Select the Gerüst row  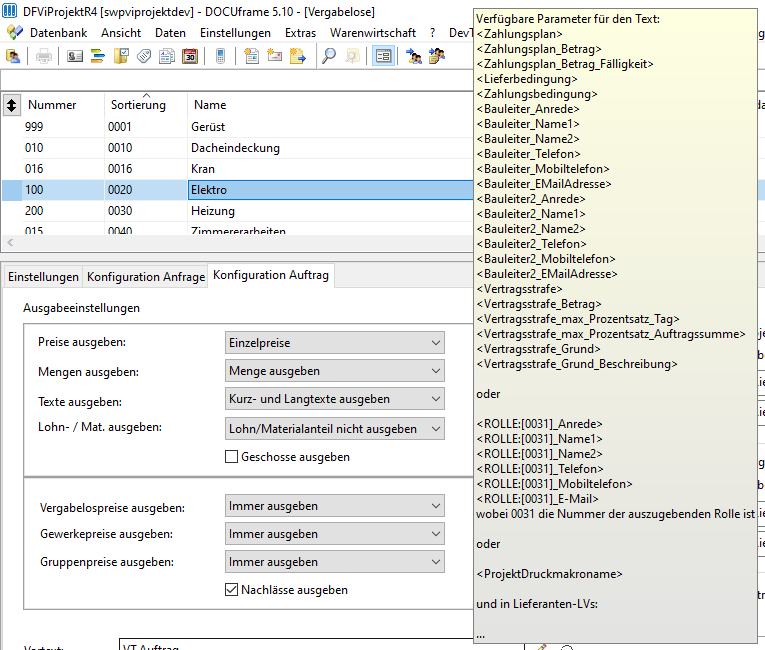[238, 127]
